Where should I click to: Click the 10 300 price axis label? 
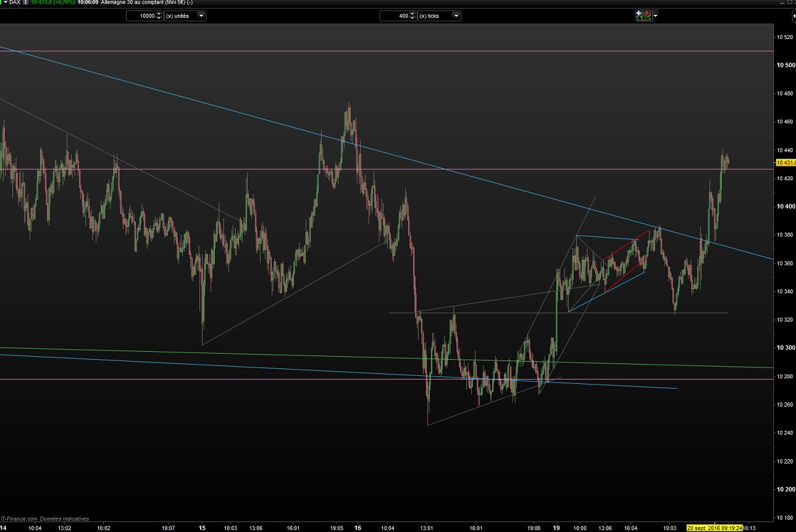(x=786, y=348)
